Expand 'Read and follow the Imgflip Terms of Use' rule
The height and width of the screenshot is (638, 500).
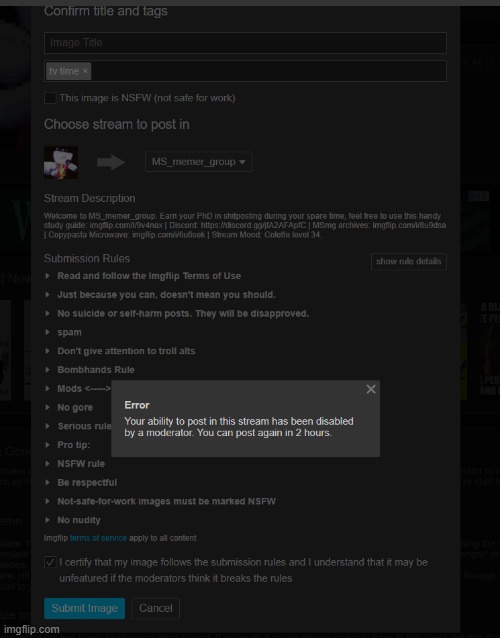149,276
